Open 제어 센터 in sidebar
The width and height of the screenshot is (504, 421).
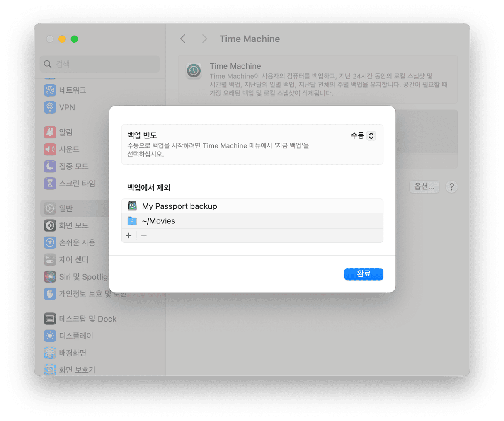click(x=73, y=259)
